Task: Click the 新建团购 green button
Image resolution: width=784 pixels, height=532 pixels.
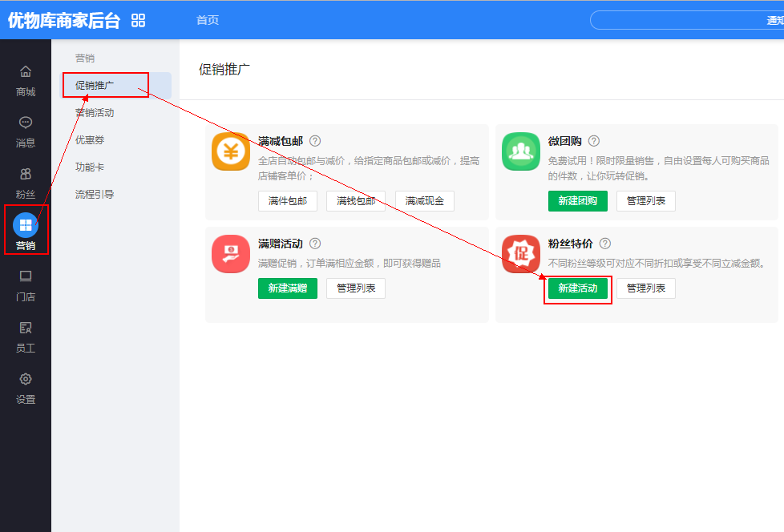Action: [578, 200]
